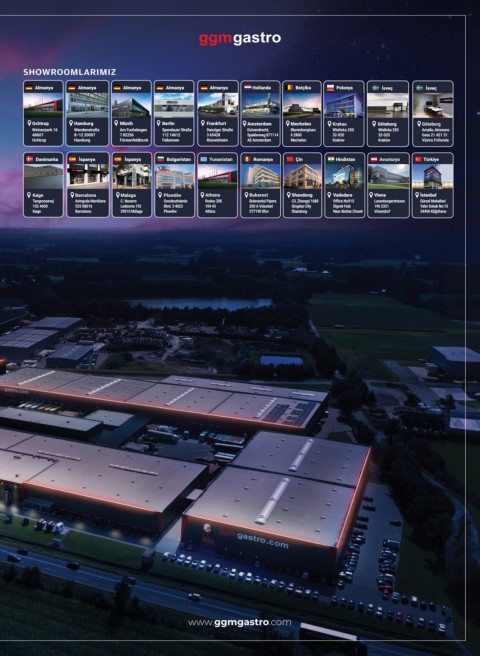Open the Shandong showroom photo
This screenshot has width=480, height=656.
coord(302,177)
